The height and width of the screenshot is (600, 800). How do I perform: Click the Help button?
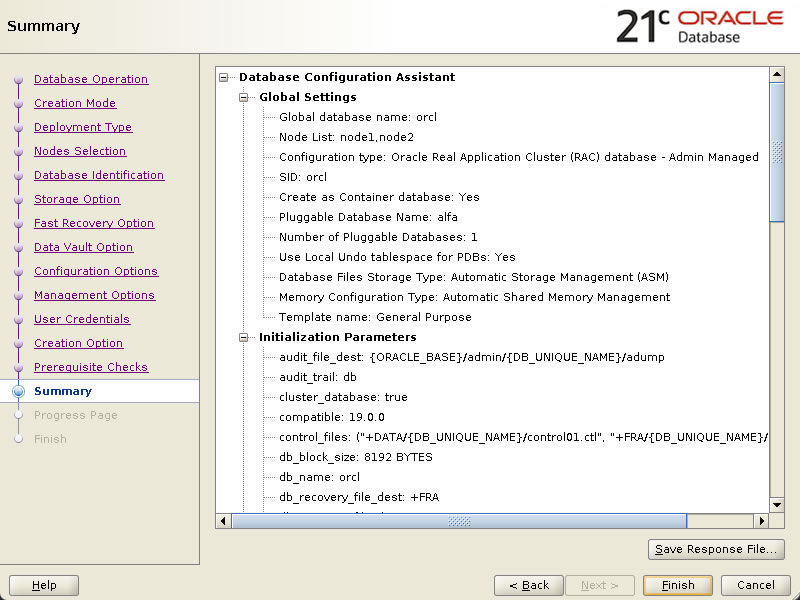coord(44,585)
